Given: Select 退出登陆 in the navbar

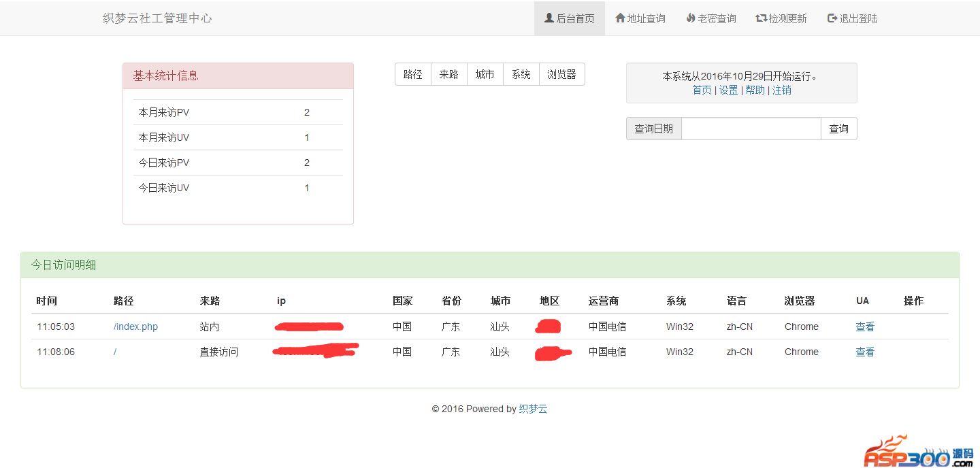Looking at the screenshot, I should coord(852,18).
